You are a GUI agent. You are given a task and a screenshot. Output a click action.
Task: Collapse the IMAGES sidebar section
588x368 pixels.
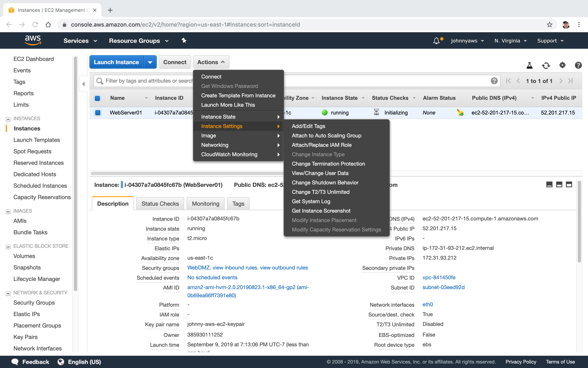coord(8,212)
